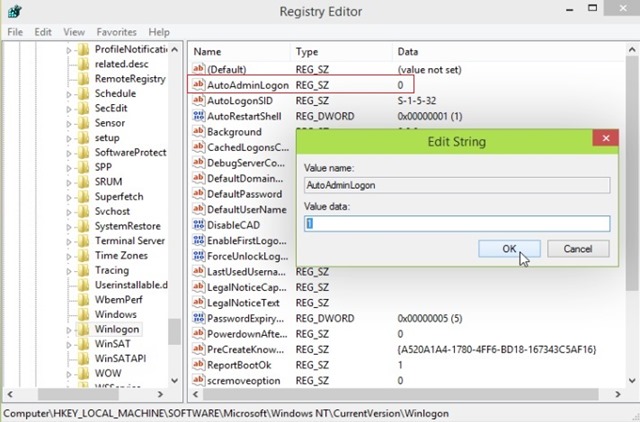
Task: Expand the SoftwareProtect key arrow
Action: coord(69,153)
